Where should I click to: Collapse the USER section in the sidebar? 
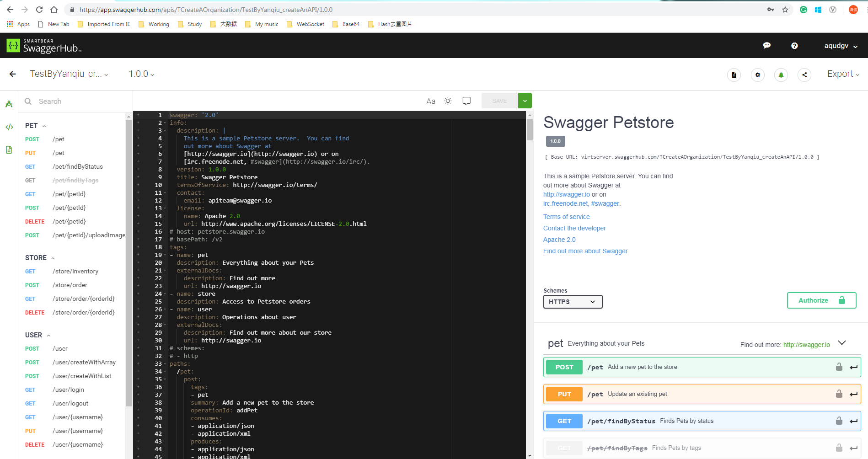click(x=48, y=335)
